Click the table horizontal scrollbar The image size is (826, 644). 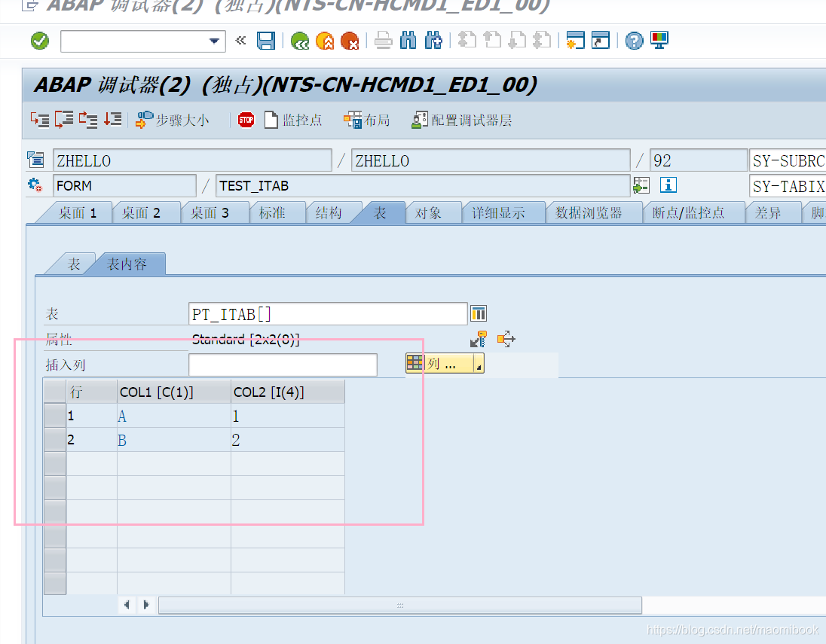[400, 605]
